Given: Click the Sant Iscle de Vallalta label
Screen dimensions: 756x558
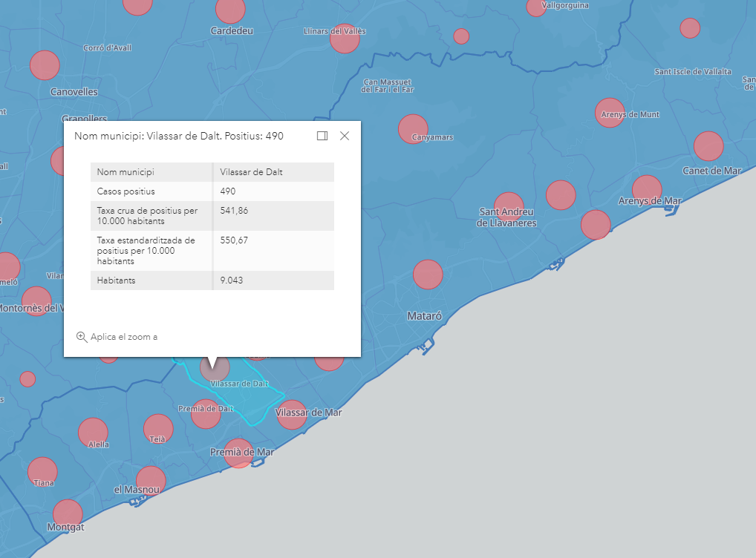Looking at the screenshot, I should pyautogui.click(x=693, y=71).
